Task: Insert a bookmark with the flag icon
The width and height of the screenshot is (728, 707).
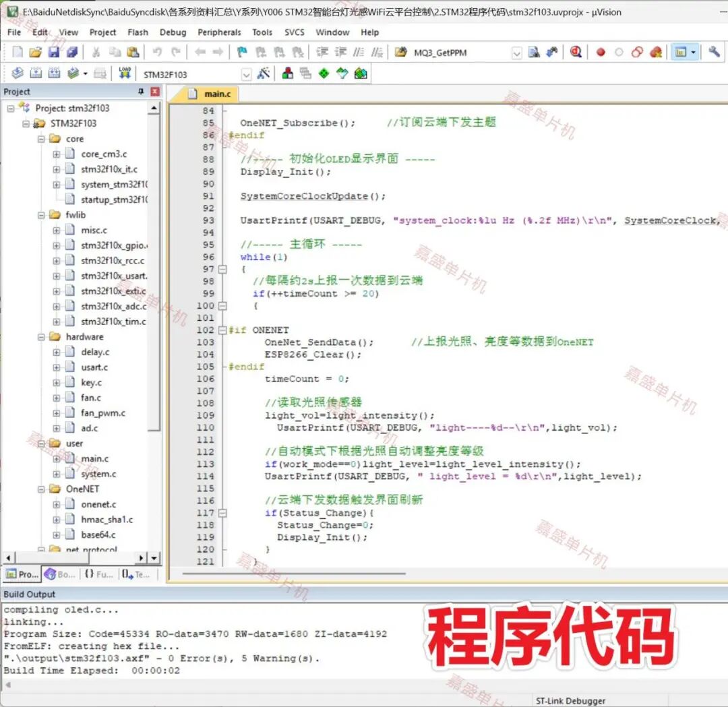Action: (242, 52)
